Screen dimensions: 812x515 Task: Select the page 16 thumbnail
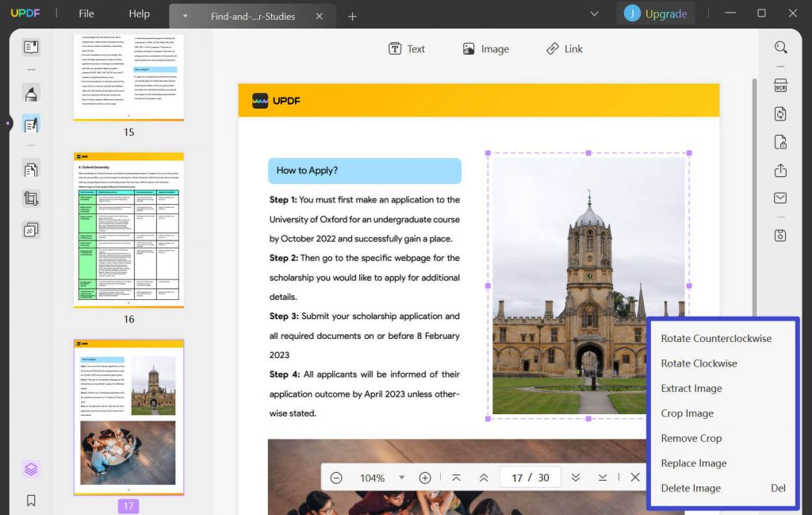point(128,230)
